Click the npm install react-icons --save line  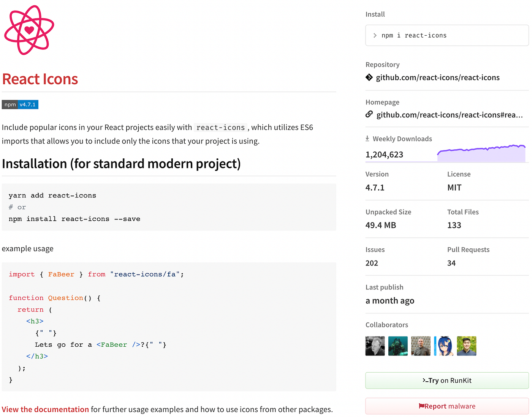coord(74,219)
